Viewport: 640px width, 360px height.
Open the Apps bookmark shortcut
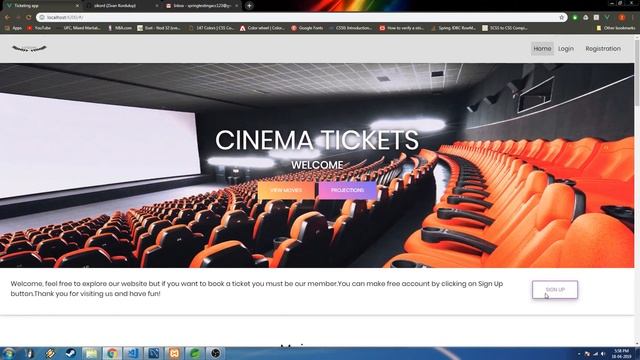point(13,28)
